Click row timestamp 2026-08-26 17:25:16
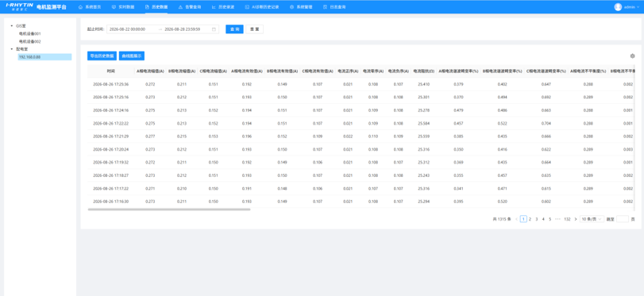 [111, 98]
